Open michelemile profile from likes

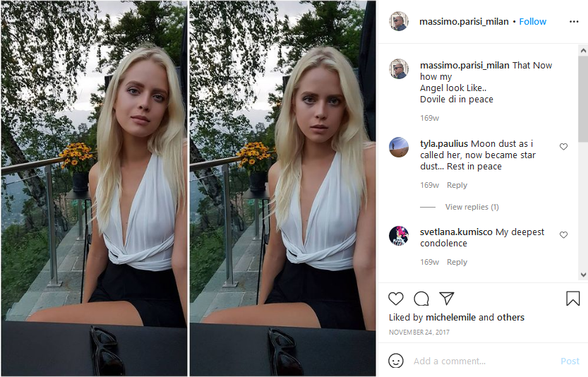pos(451,318)
